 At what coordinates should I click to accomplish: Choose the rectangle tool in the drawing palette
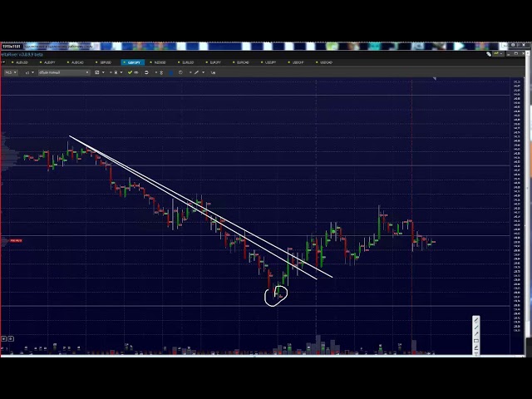pyautogui.click(x=476, y=341)
